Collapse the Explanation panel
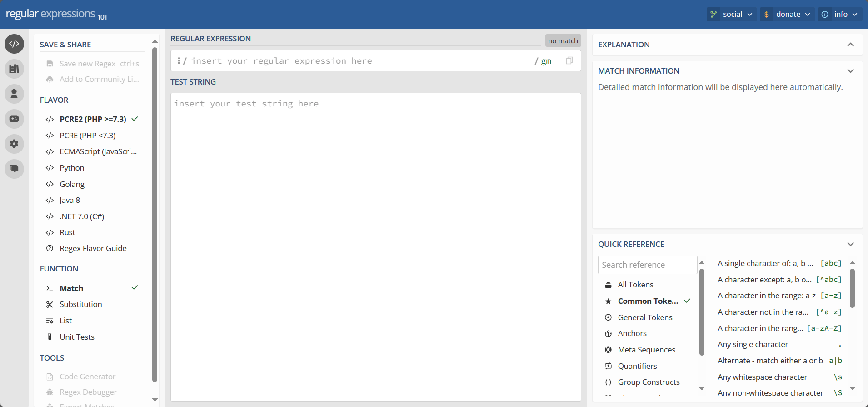The image size is (868, 407). (x=850, y=45)
